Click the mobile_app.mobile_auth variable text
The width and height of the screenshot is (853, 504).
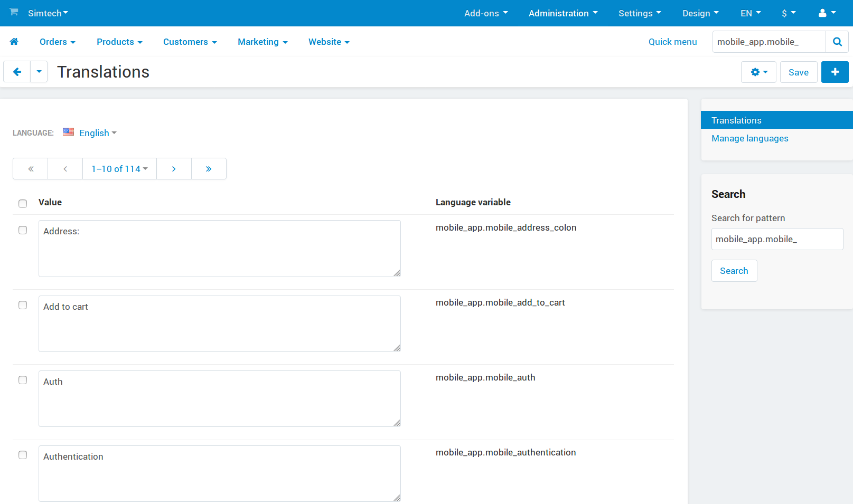coord(485,377)
